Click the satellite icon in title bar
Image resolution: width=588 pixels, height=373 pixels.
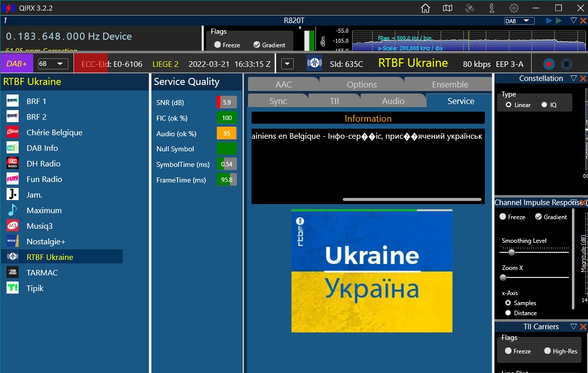point(469,8)
